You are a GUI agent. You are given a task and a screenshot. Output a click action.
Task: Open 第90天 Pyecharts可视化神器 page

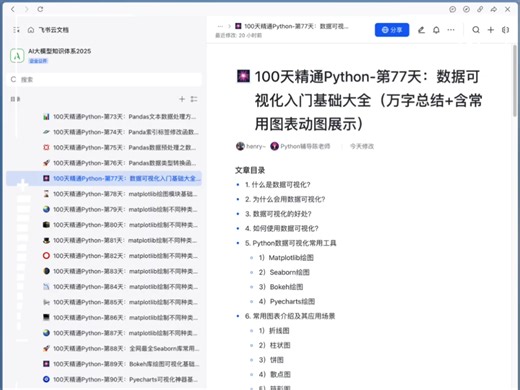104,379
